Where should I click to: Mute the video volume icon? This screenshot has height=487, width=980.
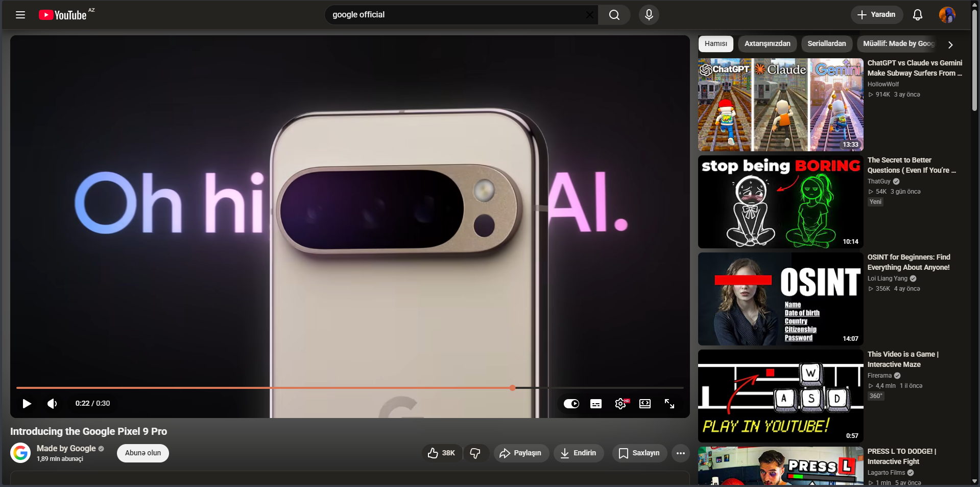(52, 404)
